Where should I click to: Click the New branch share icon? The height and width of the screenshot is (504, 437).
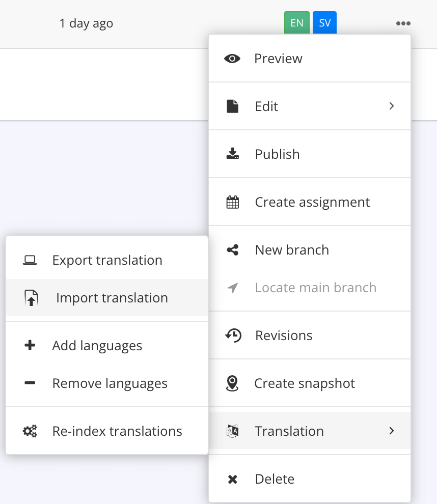coord(232,249)
